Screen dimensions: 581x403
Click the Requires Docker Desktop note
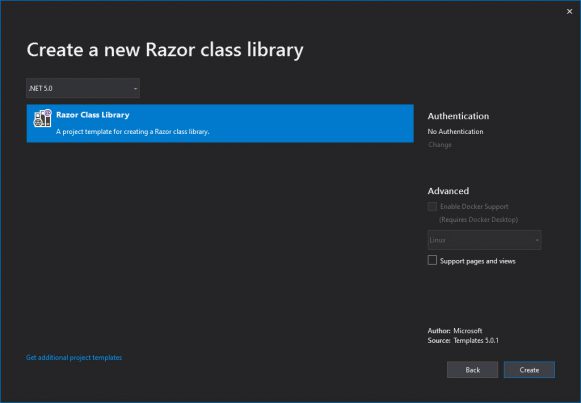[x=478, y=220]
